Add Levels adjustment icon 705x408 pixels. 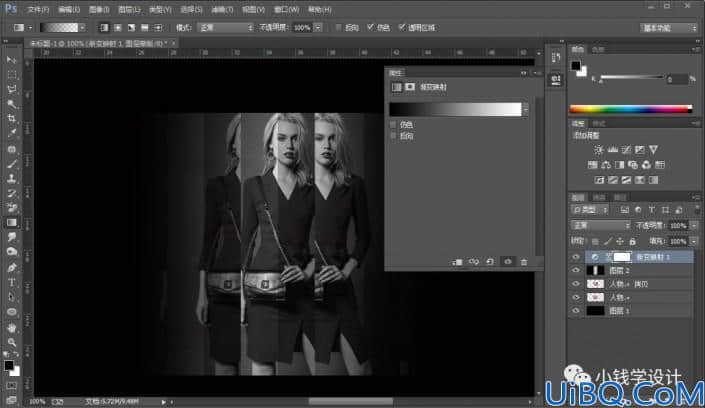tap(612, 150)
